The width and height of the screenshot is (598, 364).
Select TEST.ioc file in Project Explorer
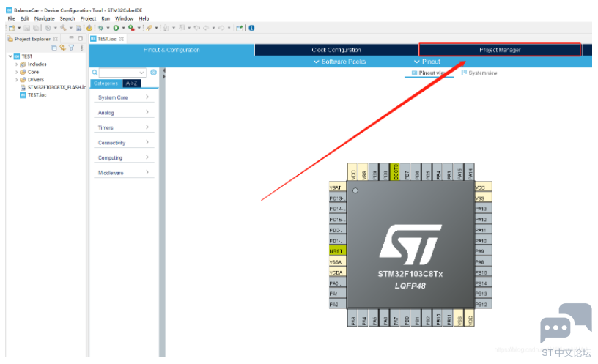pos(33,95)
